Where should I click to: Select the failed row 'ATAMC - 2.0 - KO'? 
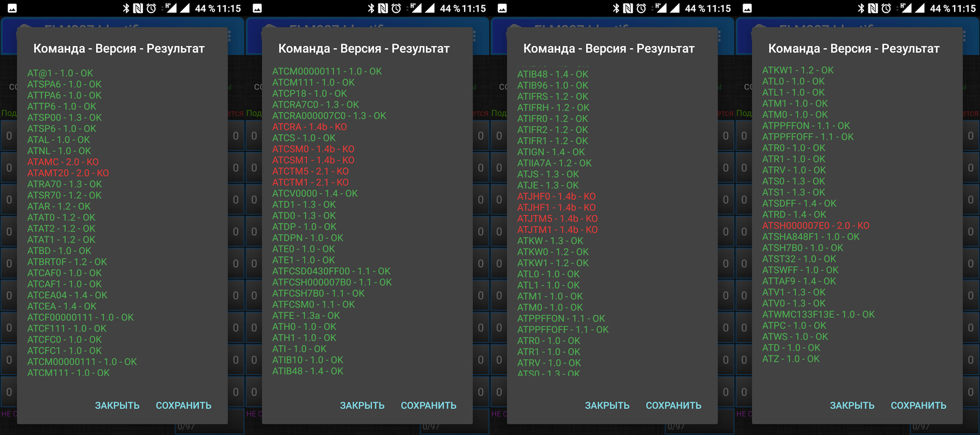click(63, 162)
